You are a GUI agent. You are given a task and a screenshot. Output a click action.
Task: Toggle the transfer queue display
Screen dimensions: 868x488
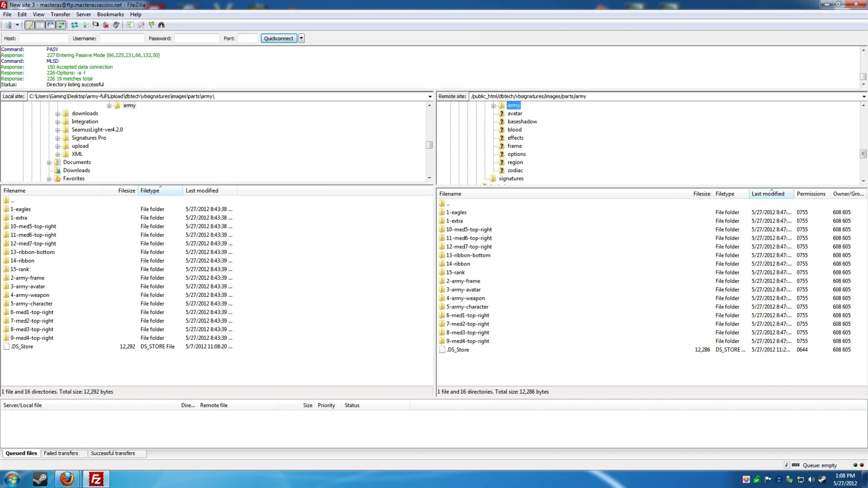pos(61,25)
